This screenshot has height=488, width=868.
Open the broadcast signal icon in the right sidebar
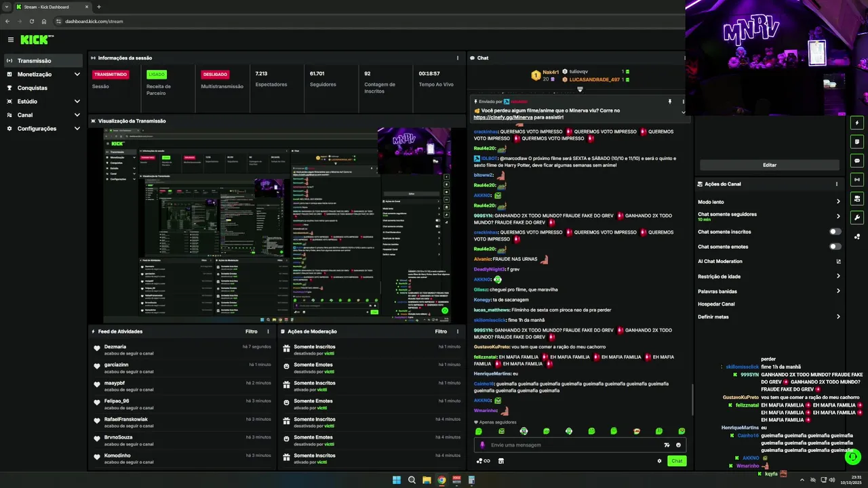tap(857, 180)
